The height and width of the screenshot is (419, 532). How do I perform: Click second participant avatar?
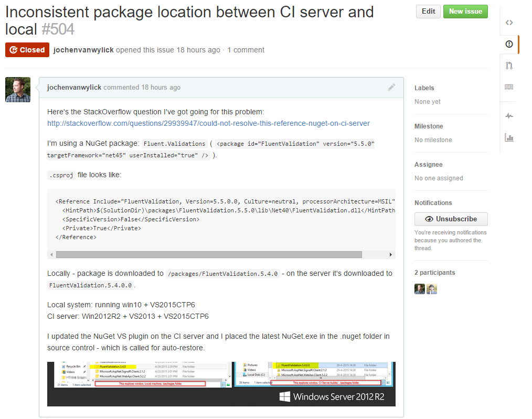[432, 289]
